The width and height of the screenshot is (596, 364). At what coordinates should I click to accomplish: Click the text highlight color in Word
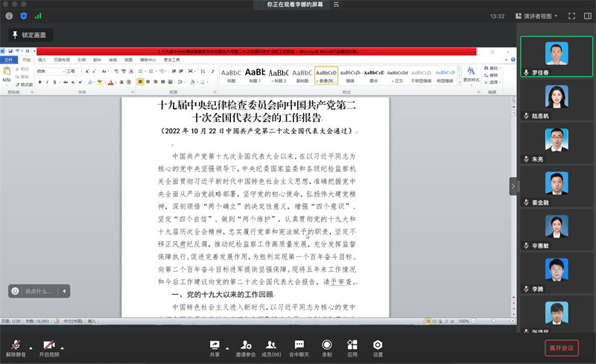pyautogui.click(x=100, y=82)
